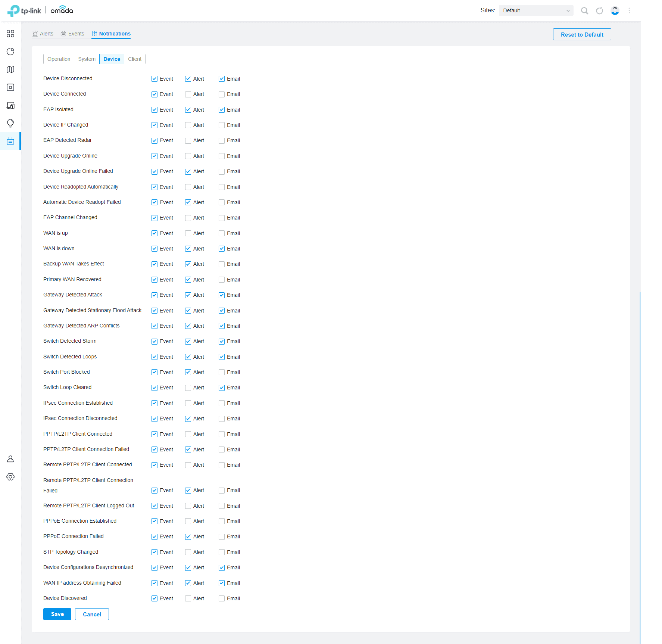Open the Statistics pie chart icon
This screenshot has width=662, height=644.
tap(10, 52)
